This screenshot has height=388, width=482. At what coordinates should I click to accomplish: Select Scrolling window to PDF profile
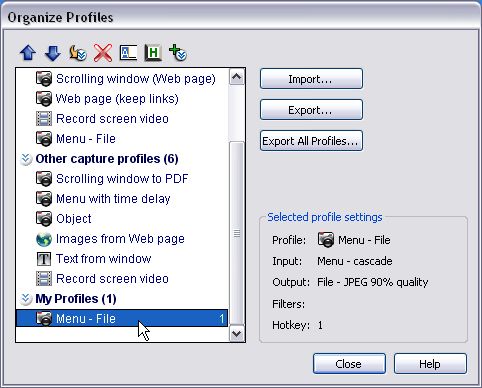tap(122, 179)
